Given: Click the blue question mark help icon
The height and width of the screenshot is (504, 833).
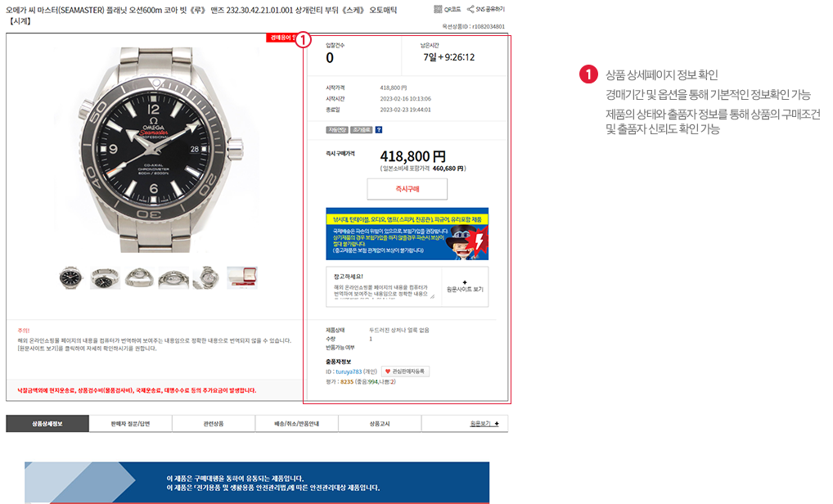Looking at the screenshot, I should (x=379, y=129).
